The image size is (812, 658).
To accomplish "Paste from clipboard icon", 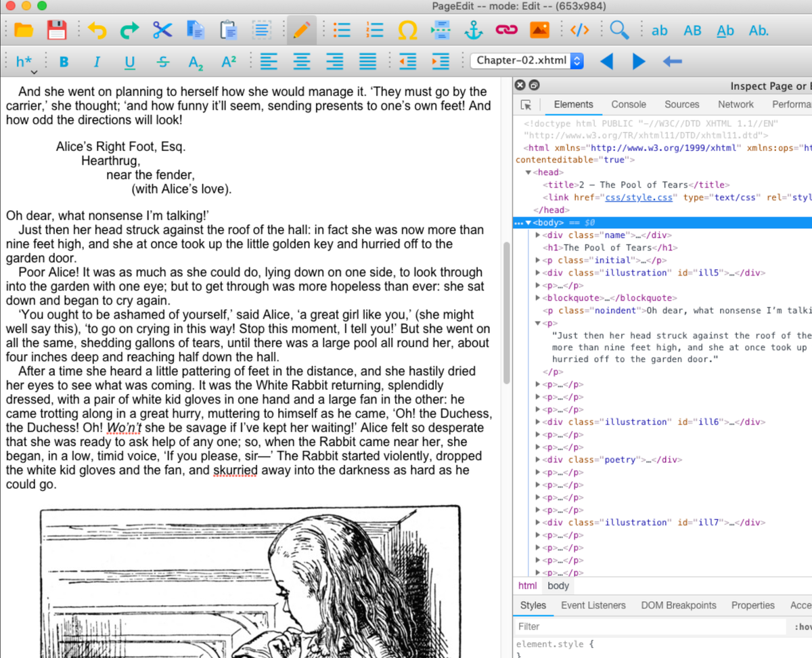I will (x=229, y=30).
